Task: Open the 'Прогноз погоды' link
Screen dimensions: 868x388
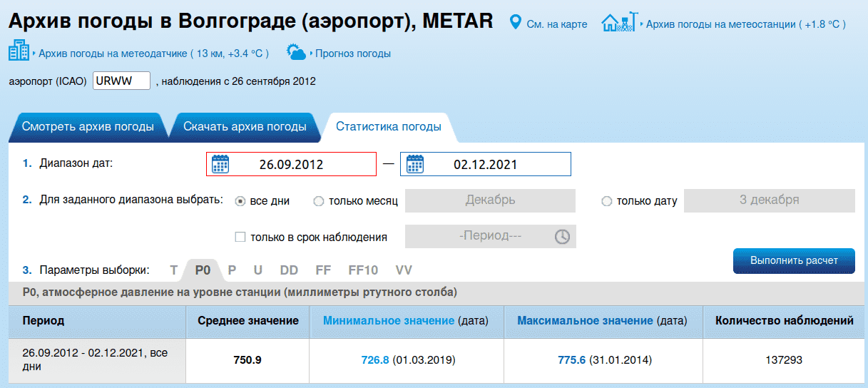Action: click(x=352, y=53)
